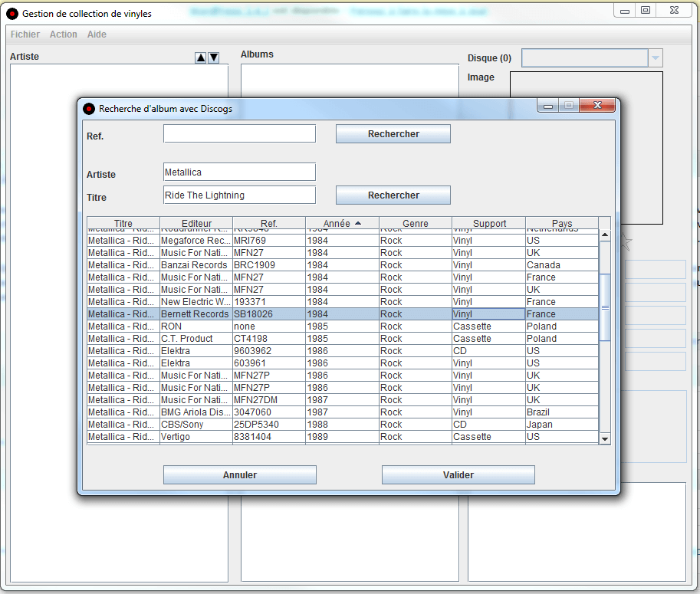Click the results table scrollbar thumb

(605, 307)
